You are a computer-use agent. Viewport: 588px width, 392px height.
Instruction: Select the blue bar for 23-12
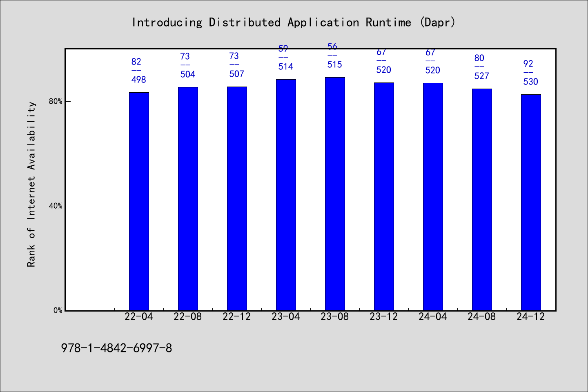pos(384,196)
